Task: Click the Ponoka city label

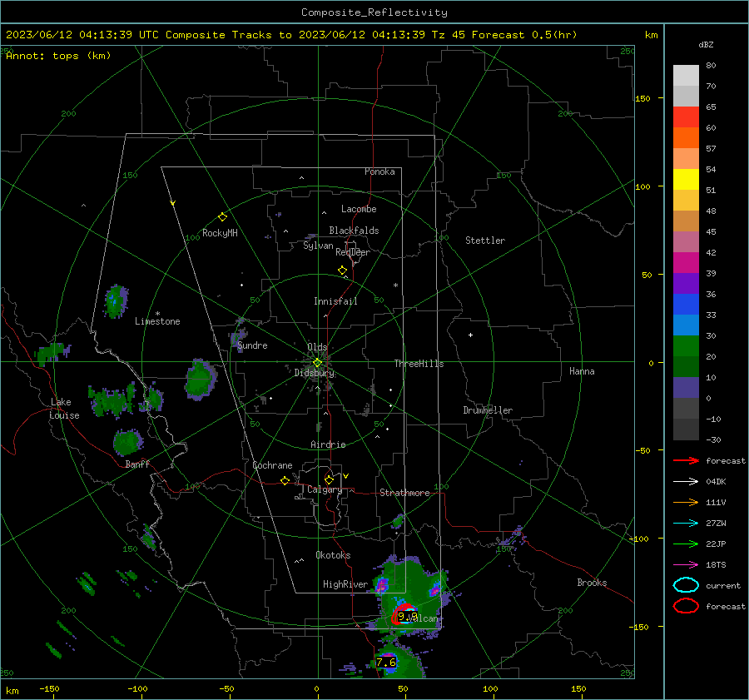Action: 379,171
